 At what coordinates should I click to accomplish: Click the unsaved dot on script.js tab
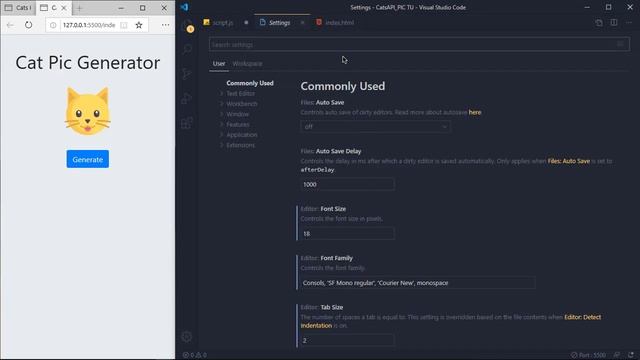[246, 23]
